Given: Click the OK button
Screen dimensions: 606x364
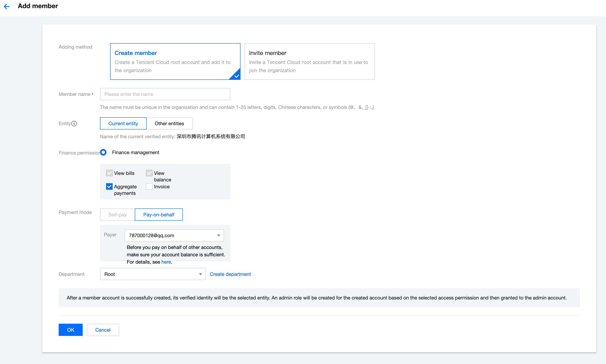Looking at the screenshot, I should click(x=70, y=330).
